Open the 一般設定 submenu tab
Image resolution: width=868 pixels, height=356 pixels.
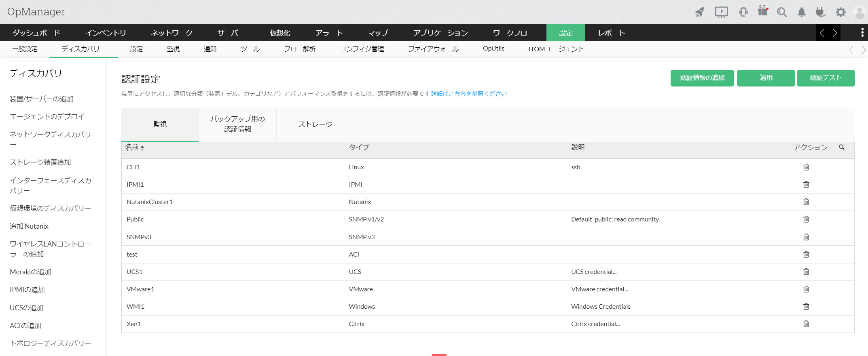[x=25, y=49]
